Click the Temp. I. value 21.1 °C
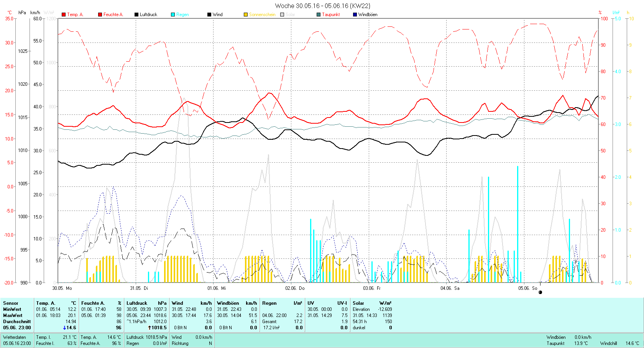This screenshot has height=348, width=644. 69,337
